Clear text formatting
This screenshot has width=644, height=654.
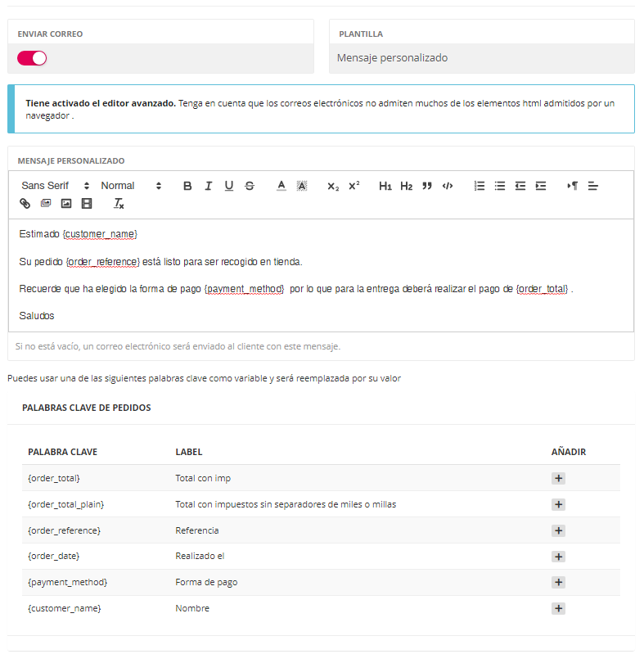119,203
